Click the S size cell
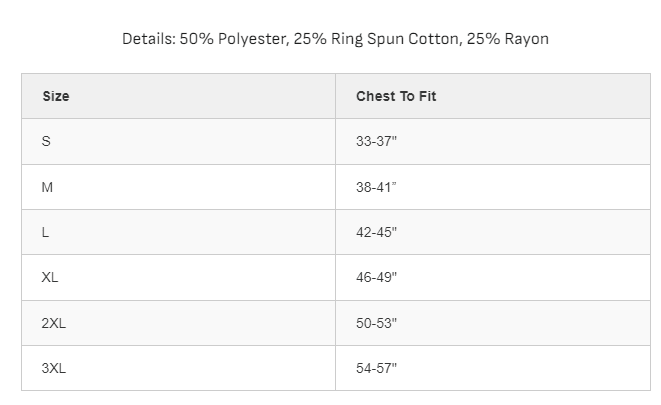The image size is (661, 405). (178, 141)
